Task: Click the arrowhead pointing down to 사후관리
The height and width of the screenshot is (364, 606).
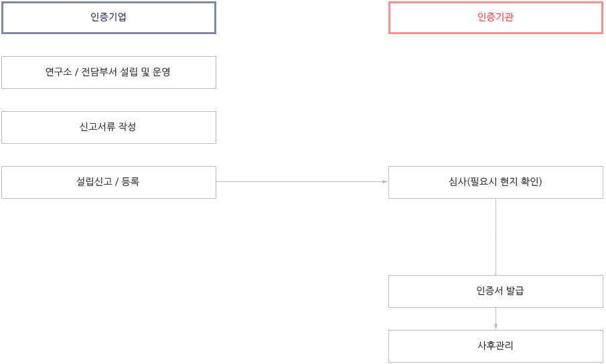Action: point(496,327)
